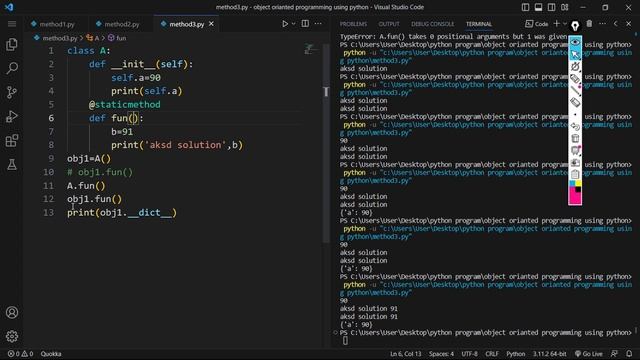Select the highlighter tool in annotation bar

[575, 79]
